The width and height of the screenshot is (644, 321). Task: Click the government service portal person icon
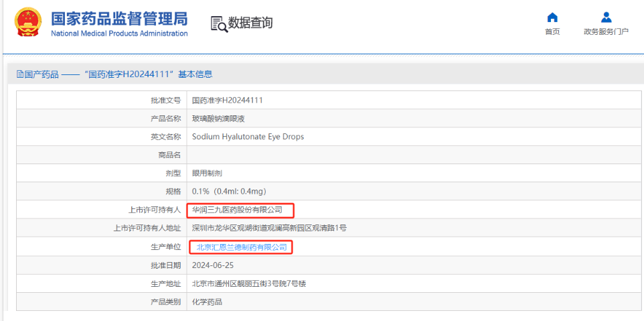[x=607, y=17]
